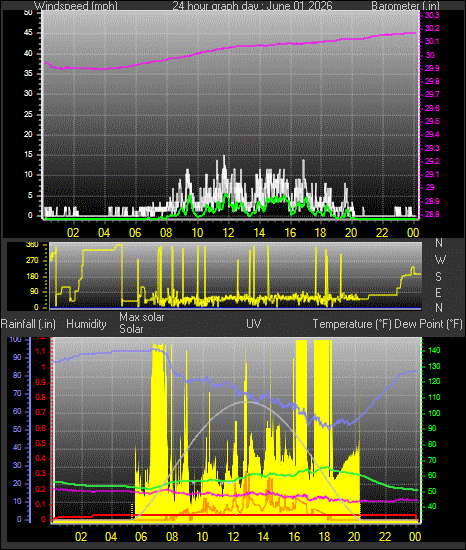
Task: Click the Windspeed (mph) axis label
Action: [x=76, y=6]
